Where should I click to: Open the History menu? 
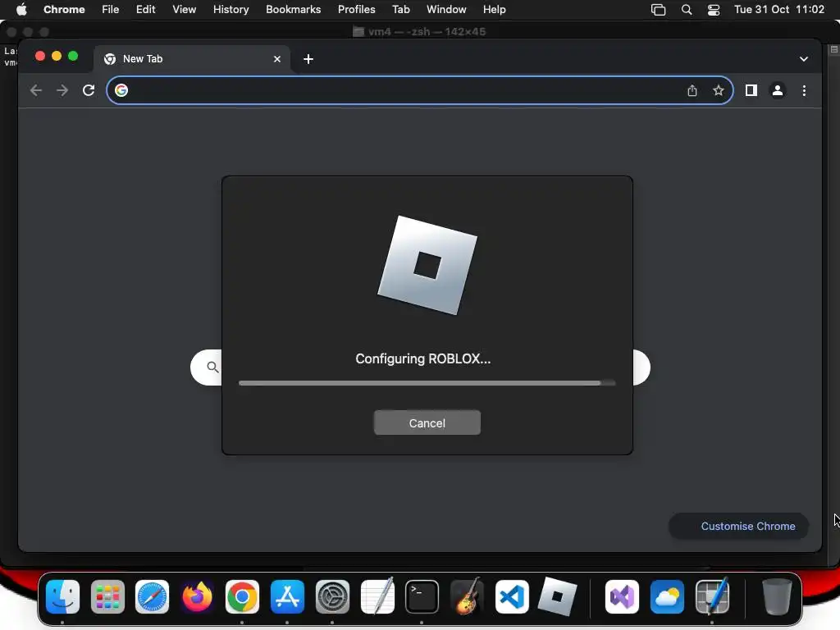pos(231,9)
